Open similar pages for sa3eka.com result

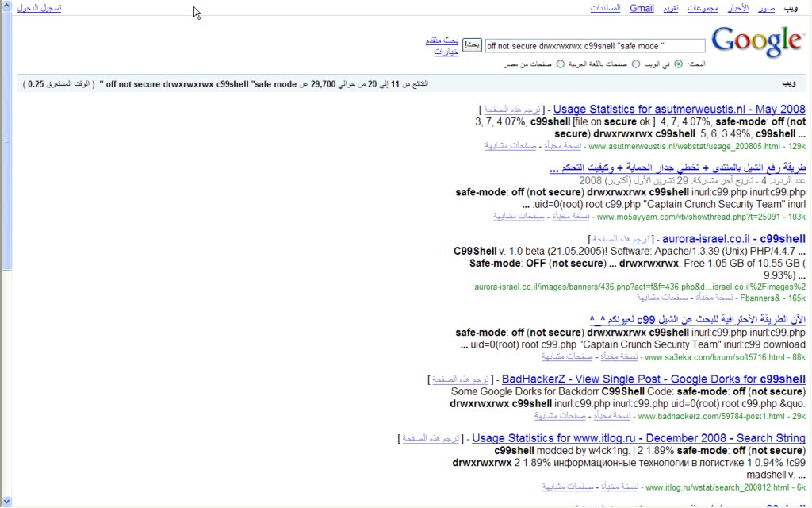tap(567, 356)
